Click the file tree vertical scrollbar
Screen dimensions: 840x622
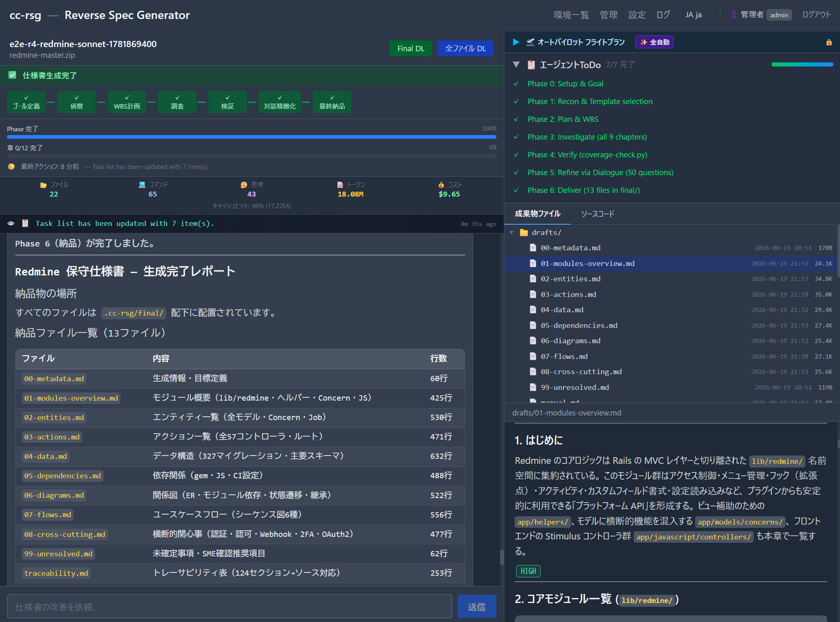(x=838, y=251)
